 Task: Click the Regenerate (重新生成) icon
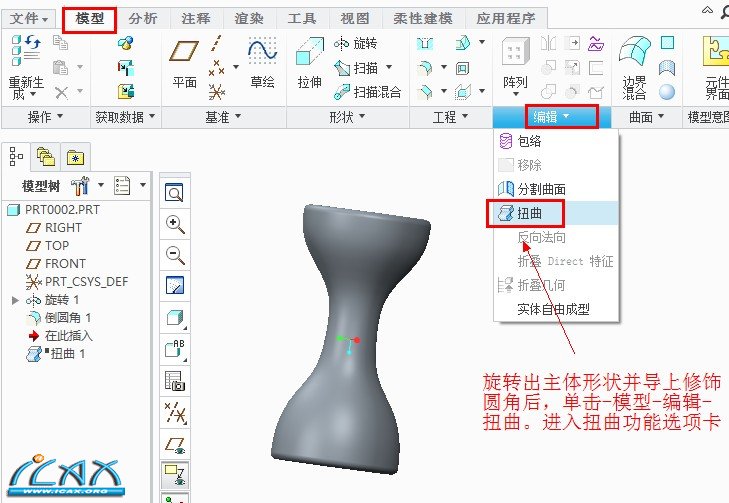(26, 50)
